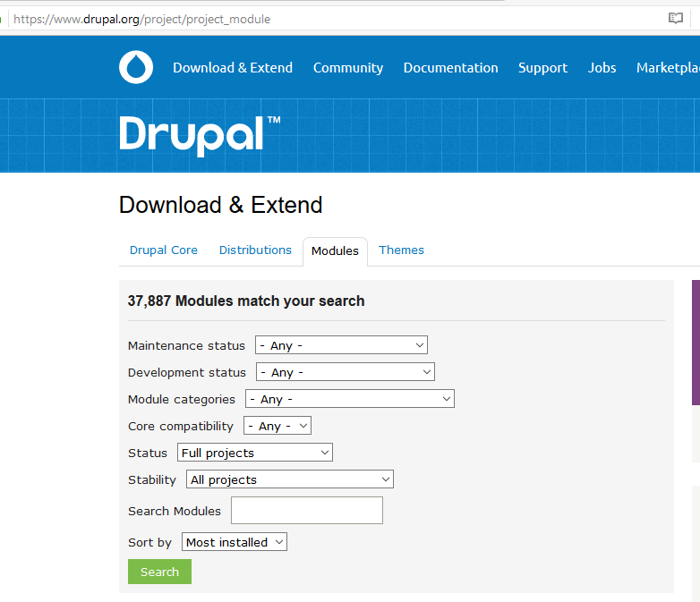Viewport: 700px width, 602px height.
Task: Click the reading view book icon
Action: (676, 18)
